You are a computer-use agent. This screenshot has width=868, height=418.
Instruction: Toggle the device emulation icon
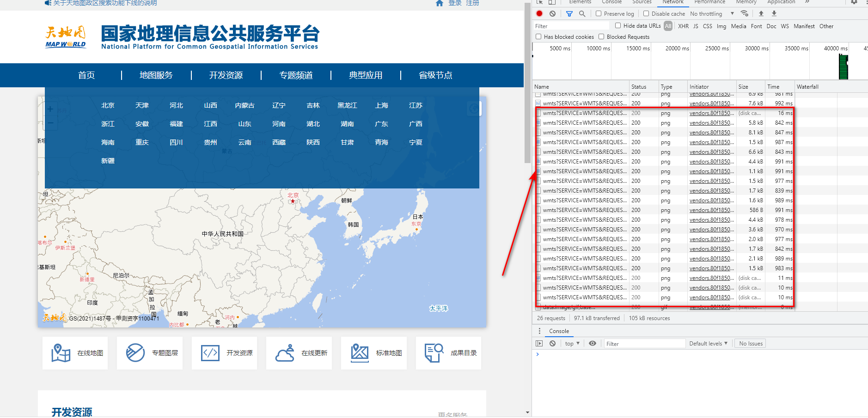click(552, 2)
